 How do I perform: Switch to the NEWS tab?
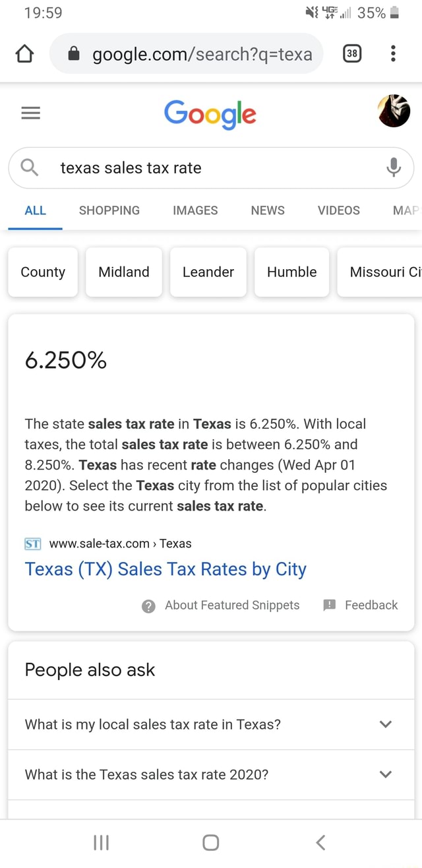tap(267, 210)
